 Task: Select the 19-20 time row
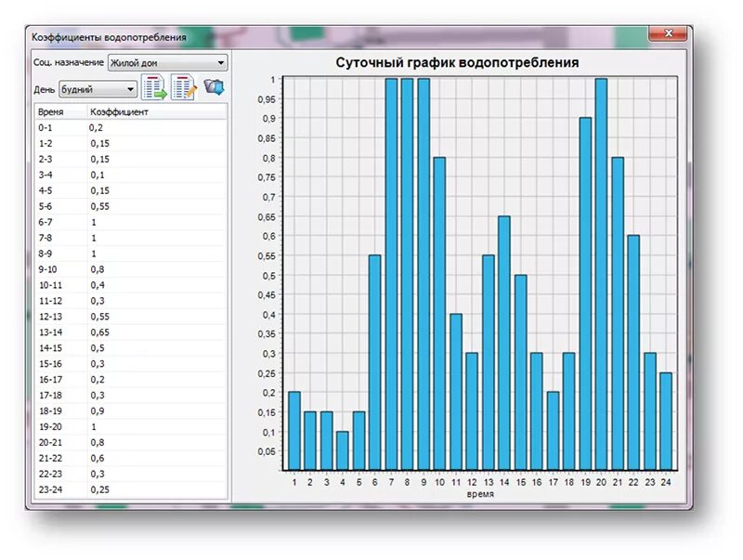131,426
